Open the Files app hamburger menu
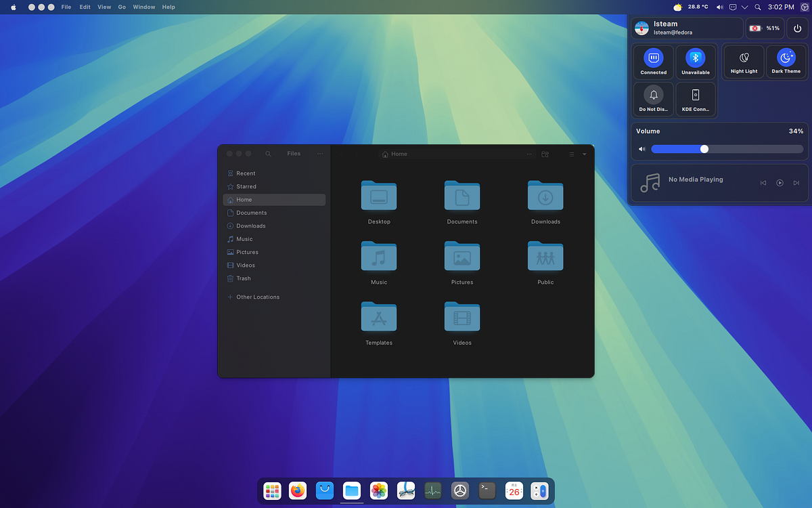This screenshot has width=812, height=508. click(319, 153)
